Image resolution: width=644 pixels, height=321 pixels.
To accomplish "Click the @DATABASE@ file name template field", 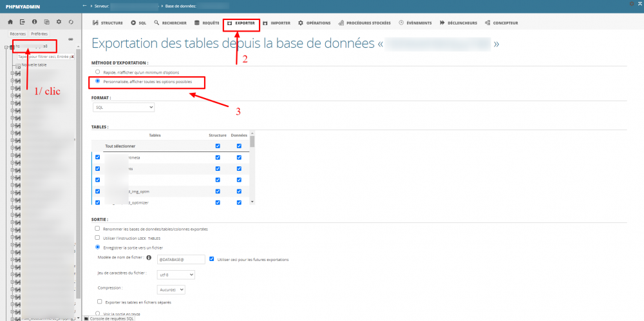I will pos(181,259).
